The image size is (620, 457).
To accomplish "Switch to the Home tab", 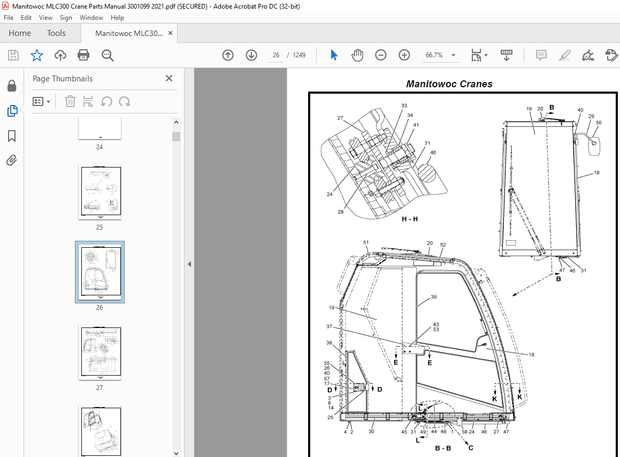I will (x=20, y=33).
